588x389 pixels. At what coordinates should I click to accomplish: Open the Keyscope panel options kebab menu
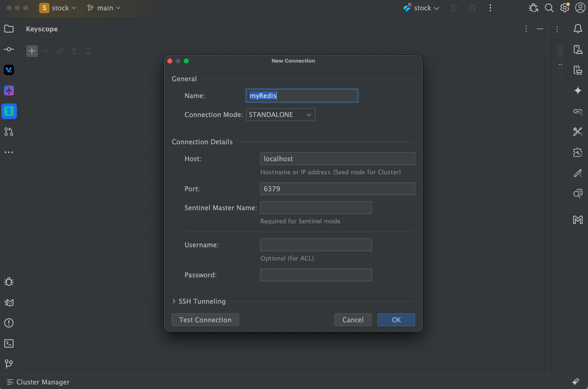tap(526, 29)
